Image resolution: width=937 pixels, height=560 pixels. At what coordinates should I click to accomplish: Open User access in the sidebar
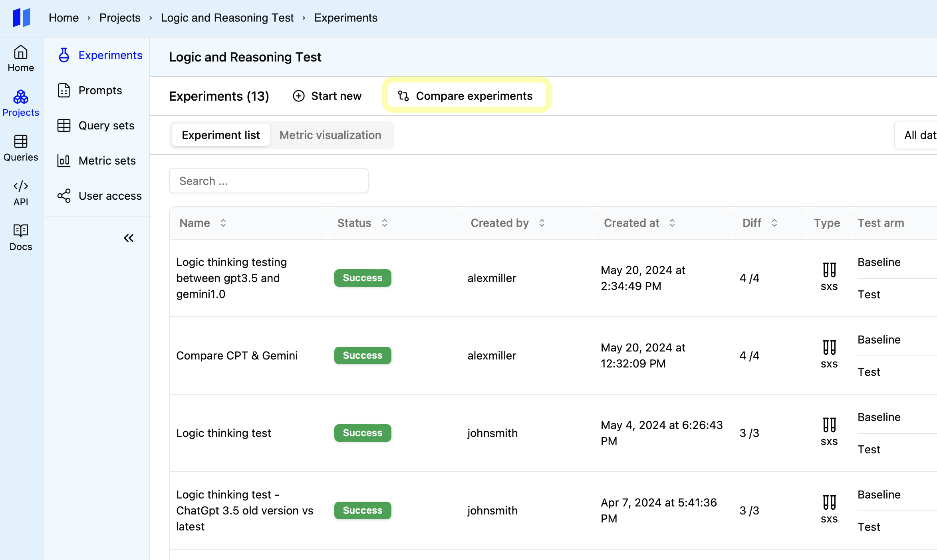tap(110, 196)
